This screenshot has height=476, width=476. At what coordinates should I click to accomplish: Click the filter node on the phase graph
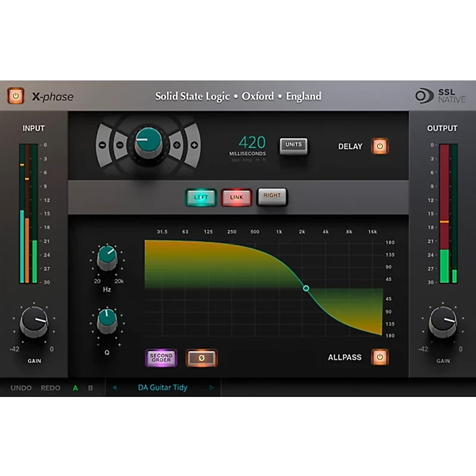(x=306, y=288)
